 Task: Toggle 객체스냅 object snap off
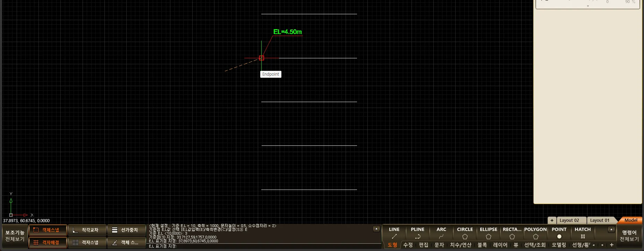48,230
